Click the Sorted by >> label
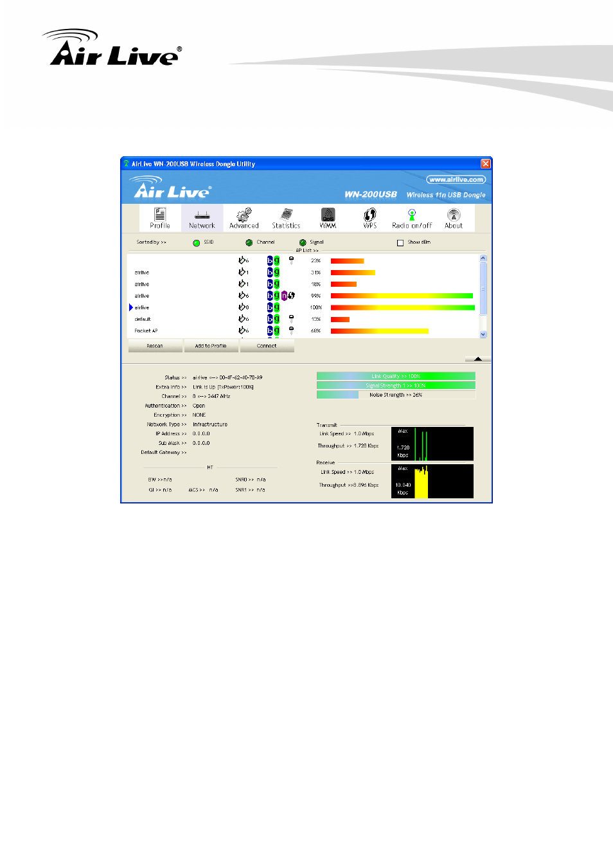The height and width of the screenshot is (868, 613). (152, 242)
